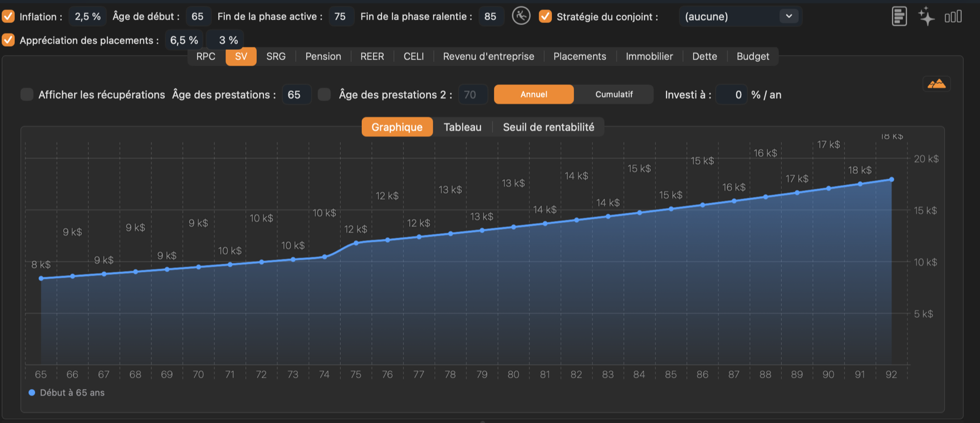
Task: Click the Âge des prestations 65 field
Action: pyautogui.click(x=296, y=94)
